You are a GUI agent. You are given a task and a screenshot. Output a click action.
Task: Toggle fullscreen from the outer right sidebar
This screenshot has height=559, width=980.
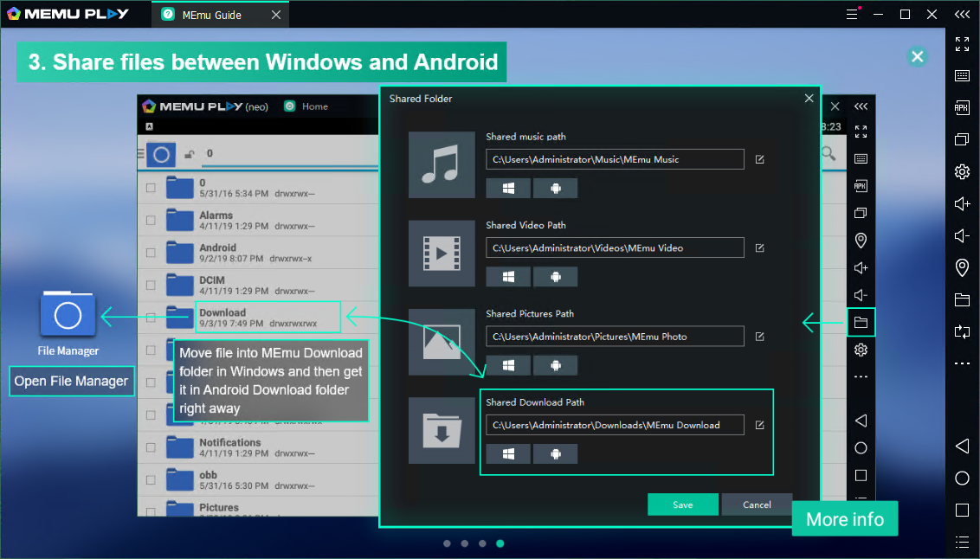962,44
